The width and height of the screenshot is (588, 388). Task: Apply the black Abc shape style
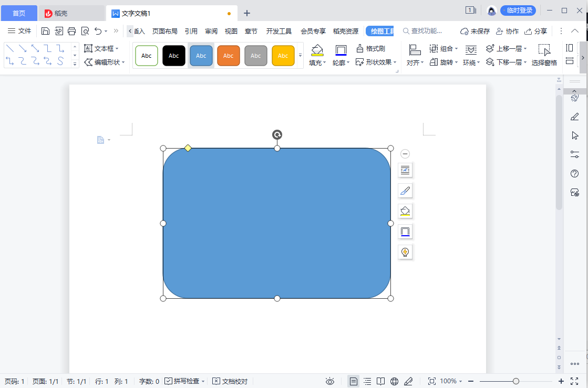173,56
